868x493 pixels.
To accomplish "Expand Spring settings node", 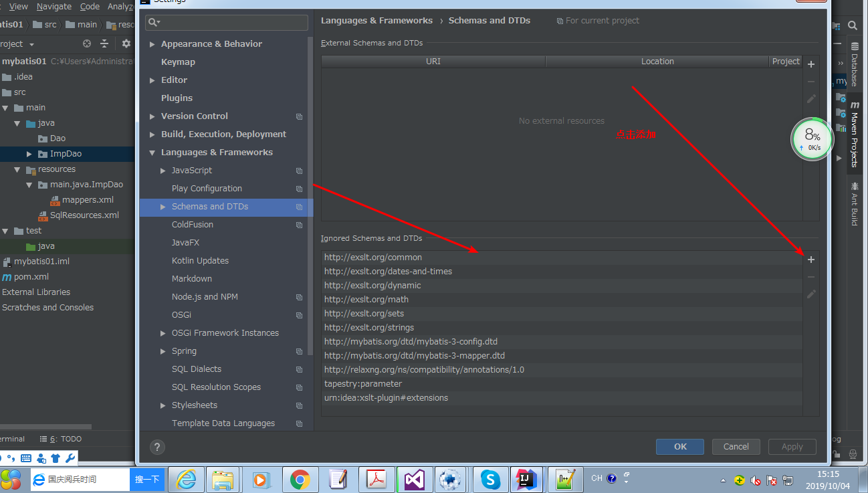I will pyautogui.click(x=163, y=351).
